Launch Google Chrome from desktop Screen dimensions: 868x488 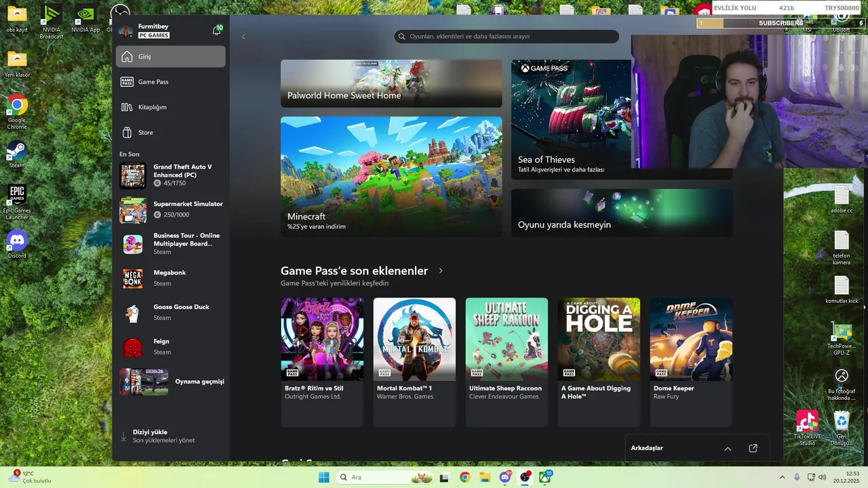(17, 112)
